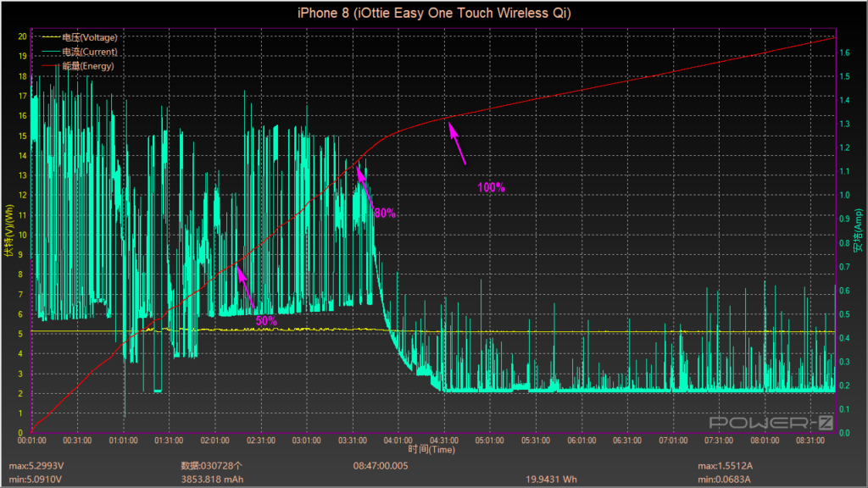Select the 06:01:00 time tick label
The height and width of the screenshot is (488, 868).
pyautogui.click(x=581, y=441)
